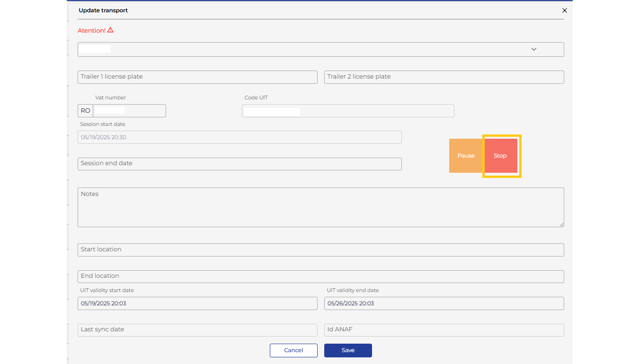Click the Session start date field
This screenshot has height=364, width=639.
tap(240, 137)
